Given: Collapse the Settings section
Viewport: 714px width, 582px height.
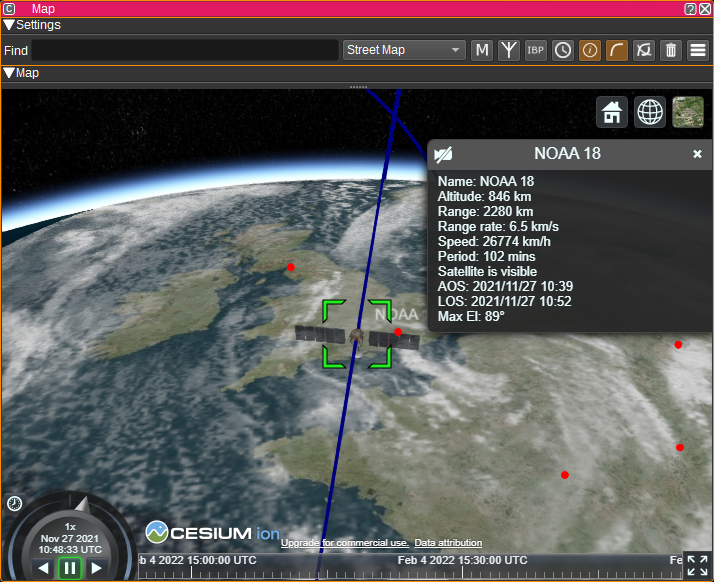Looking at the screenshot, I should tap(9, 25).
